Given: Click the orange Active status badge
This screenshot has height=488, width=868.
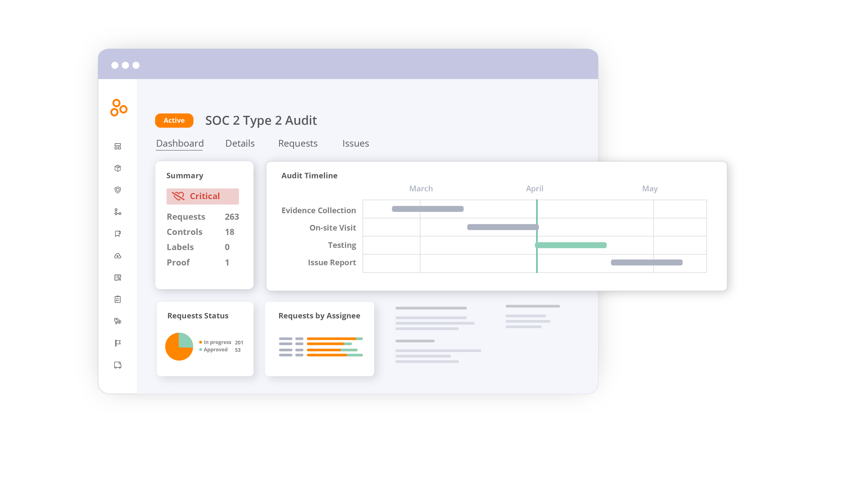Looking at the screenshot, I should pyautogui.click(x=174, y=121).
